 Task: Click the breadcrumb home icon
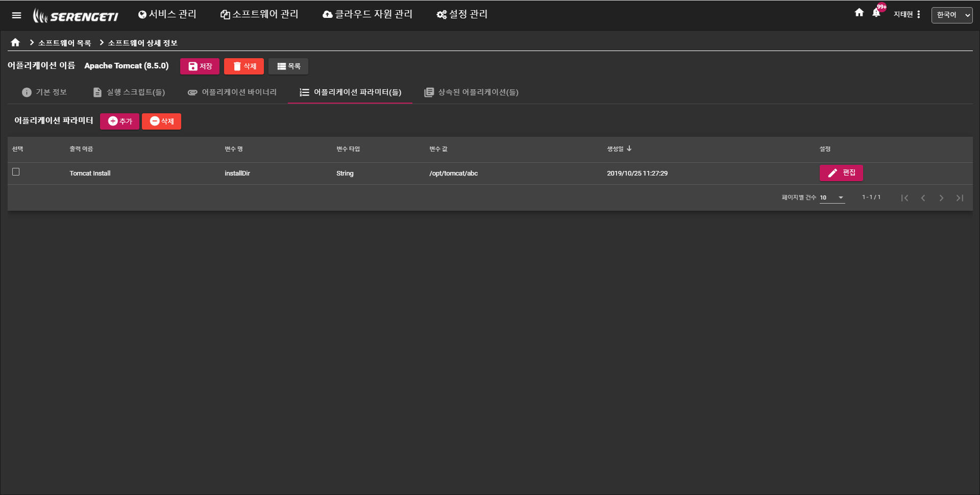15,42
